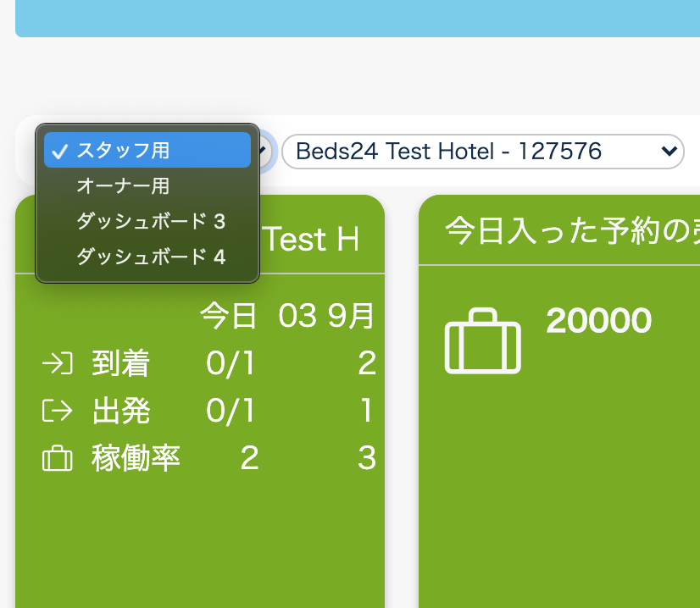Image resolution: width=700 pixels, height=608 pixels.
Task: Click the dashboard selector arrow behind the menu
Action: click(x=264, y=152)
